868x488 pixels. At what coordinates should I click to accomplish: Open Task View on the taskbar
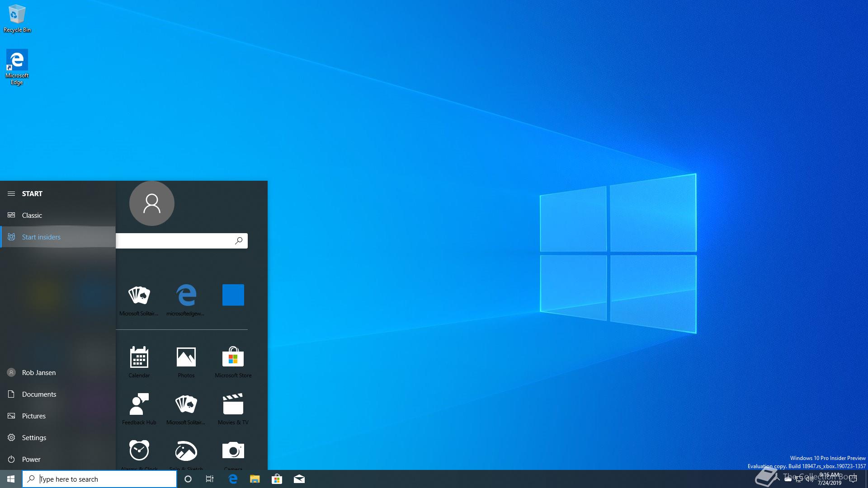point(210,479)
